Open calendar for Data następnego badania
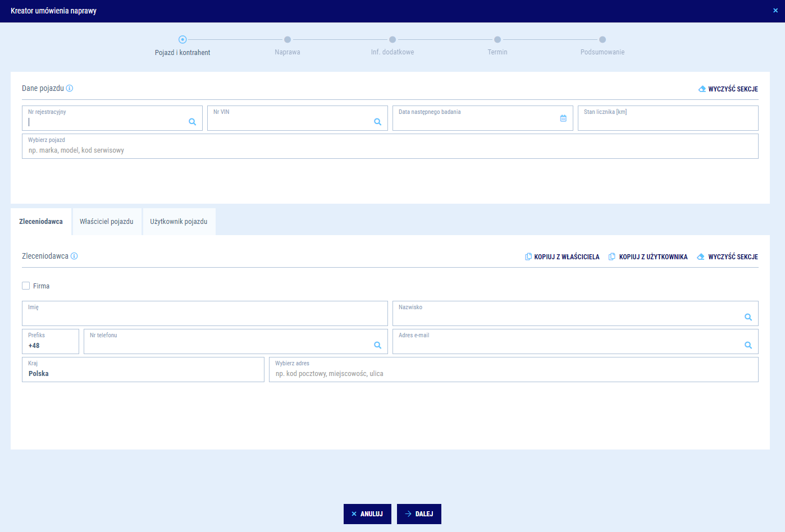785x532 pixels. 563,118
